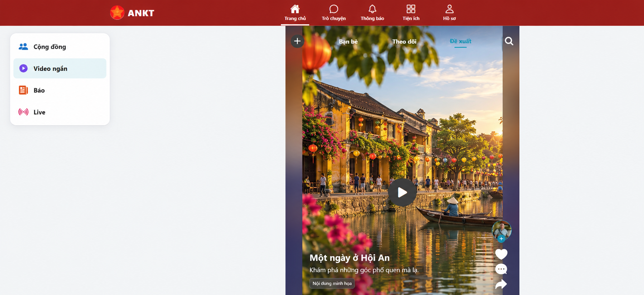
Task: Open Tiện ích utilities tab
Action: pos(411,13)
